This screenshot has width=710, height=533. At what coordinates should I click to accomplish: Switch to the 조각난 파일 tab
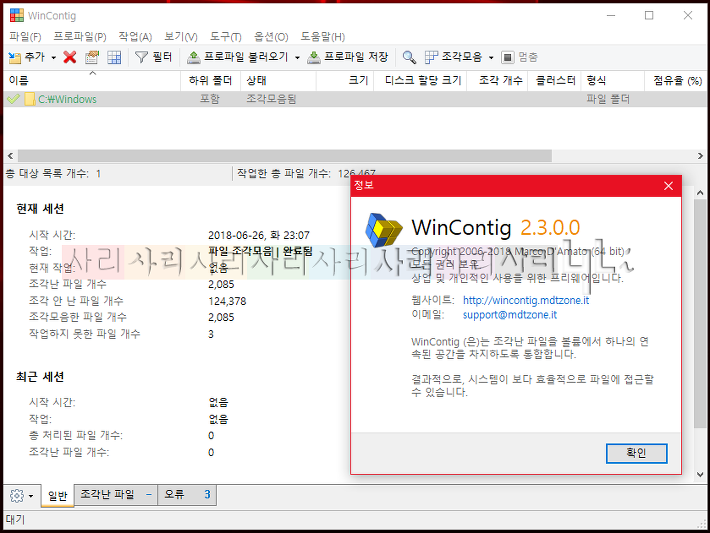tap(115, 495)
